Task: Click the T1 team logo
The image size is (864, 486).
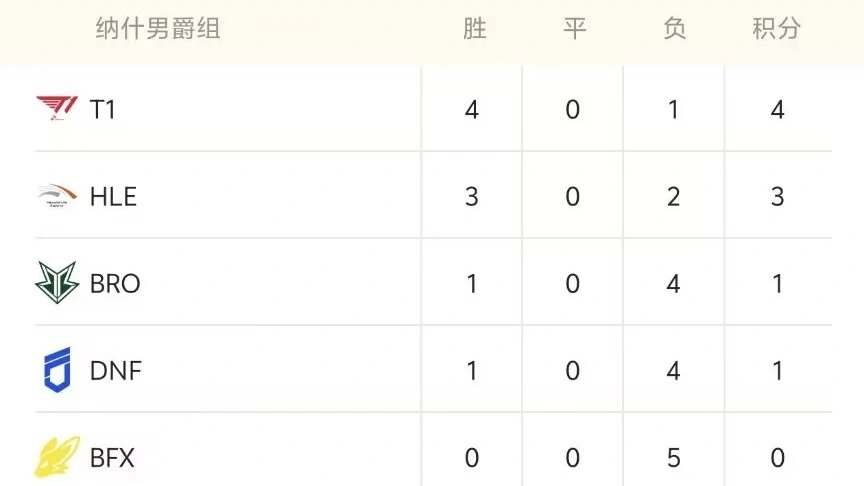Action: pyautogui.click(x=56, y=108)
